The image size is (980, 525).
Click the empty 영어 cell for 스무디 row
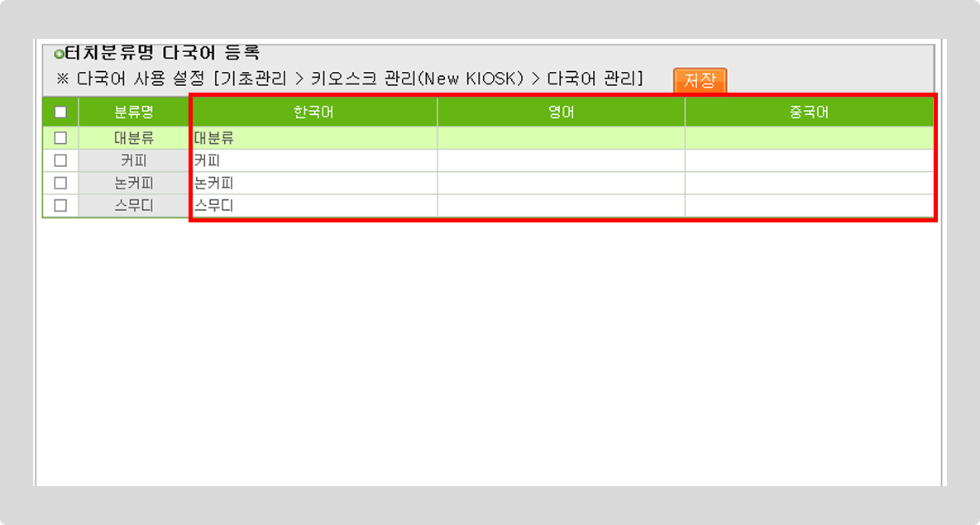(561, 205)
